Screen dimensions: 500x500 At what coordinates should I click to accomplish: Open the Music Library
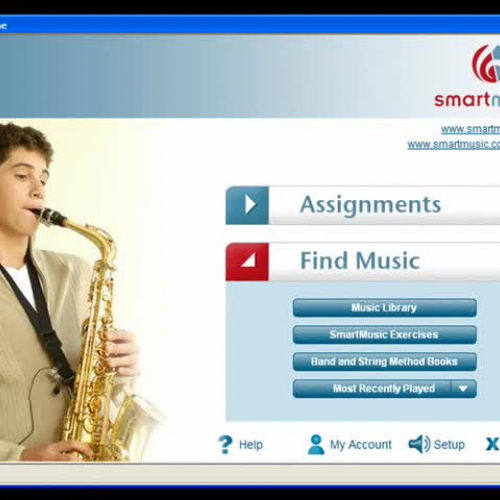pos(385,308)
